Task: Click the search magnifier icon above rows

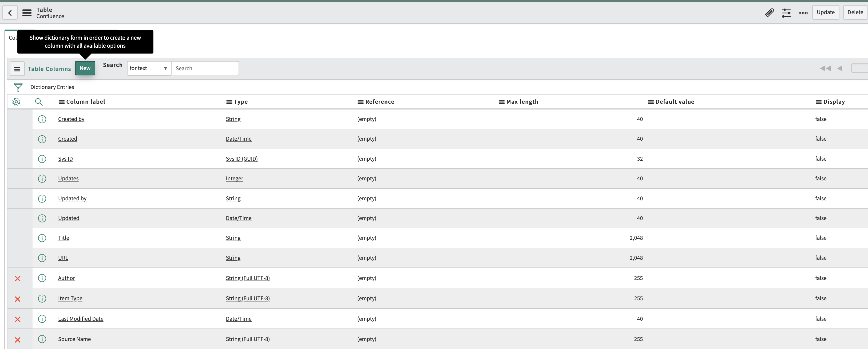Action: pyautogui.click(x=39, y=102)
